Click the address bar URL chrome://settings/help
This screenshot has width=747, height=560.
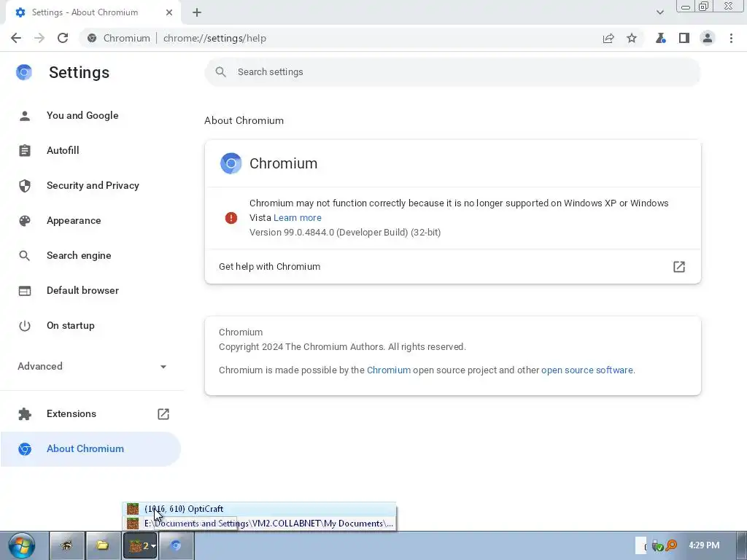[x=214, y=38]
